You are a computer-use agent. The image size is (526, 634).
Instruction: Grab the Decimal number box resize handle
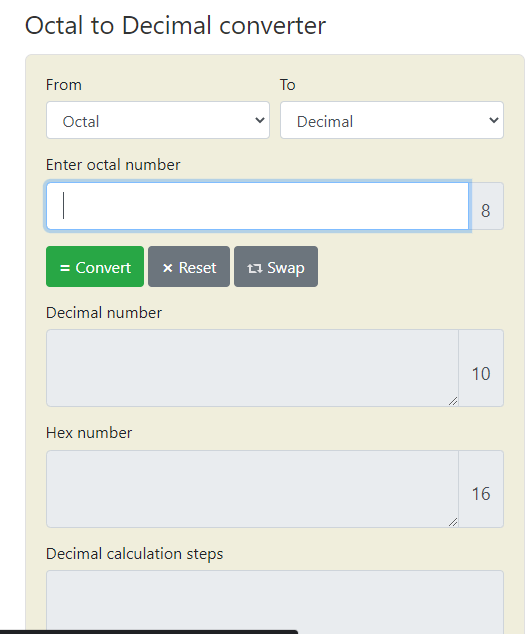pyautogui.click(x=453, y=401)
